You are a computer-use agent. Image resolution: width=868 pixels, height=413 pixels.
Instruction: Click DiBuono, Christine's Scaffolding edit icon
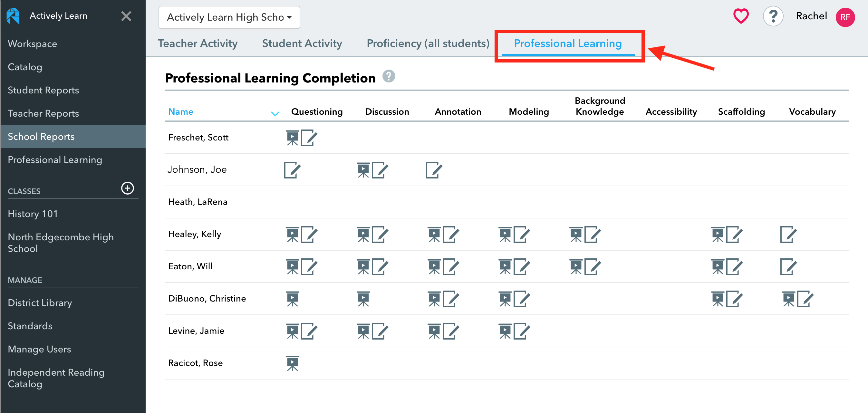pos(734,298)
